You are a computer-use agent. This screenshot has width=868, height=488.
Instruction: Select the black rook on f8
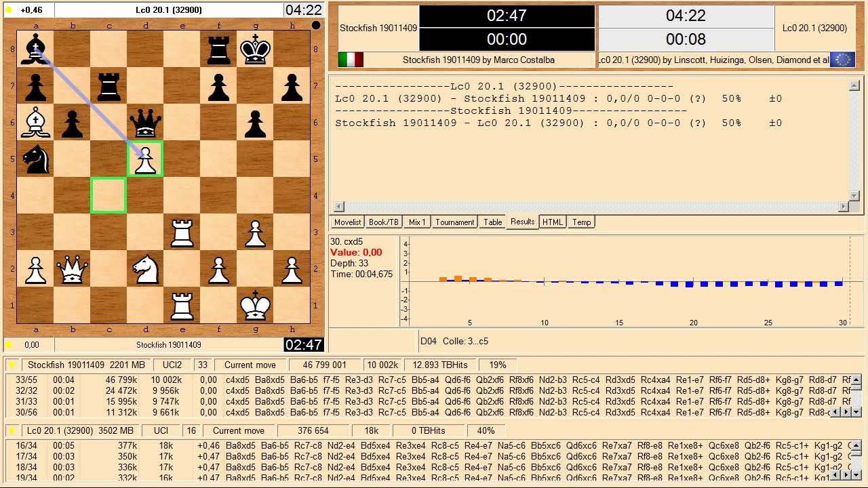[x=218, y=49]
